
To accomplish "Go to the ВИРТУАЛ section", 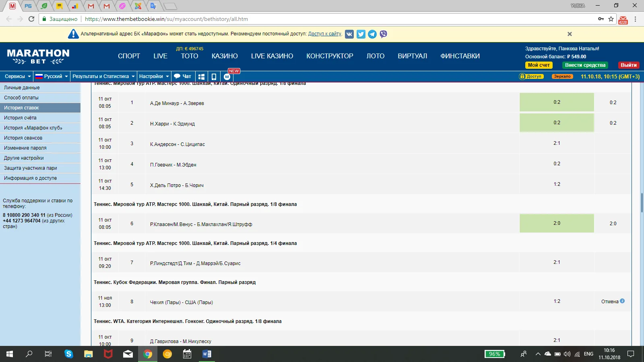I will pyautogui.click(x=413, y=56).
